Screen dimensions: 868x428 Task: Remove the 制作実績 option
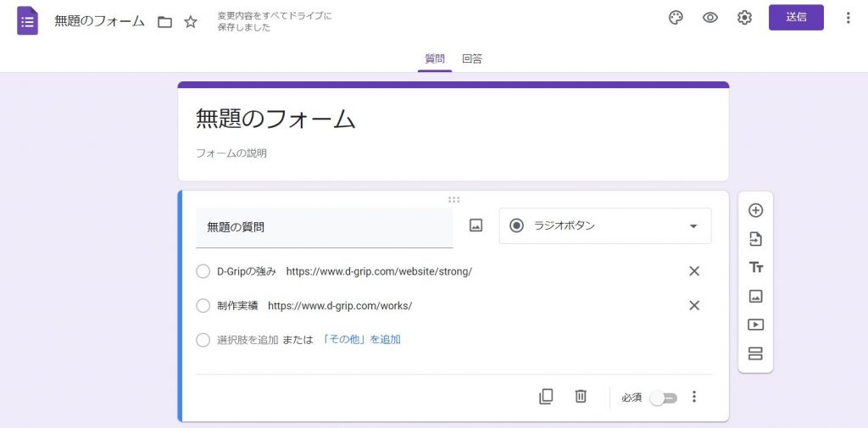694,306
